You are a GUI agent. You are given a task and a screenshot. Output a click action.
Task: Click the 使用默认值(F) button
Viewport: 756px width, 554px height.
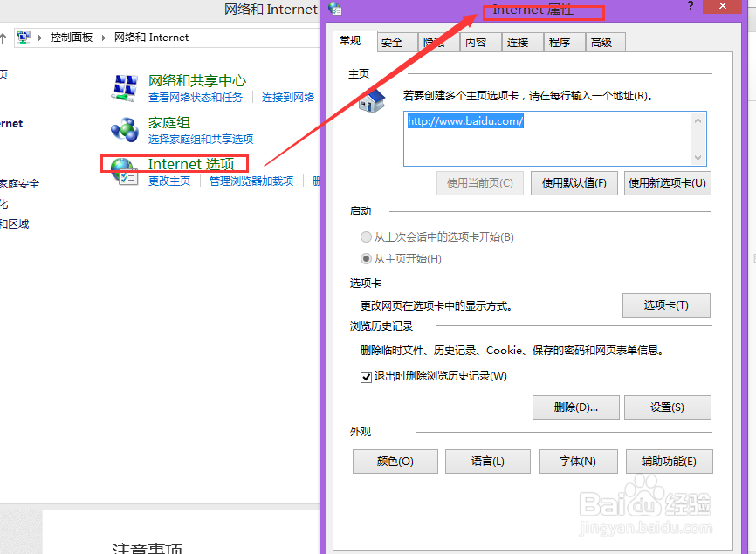[x=574, y=182]
